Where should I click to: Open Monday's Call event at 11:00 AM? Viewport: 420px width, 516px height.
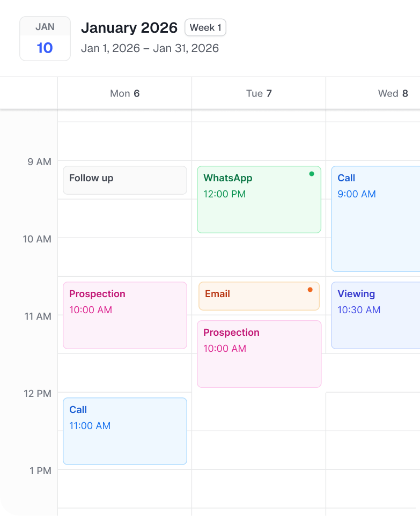click(x=124, y=431)
